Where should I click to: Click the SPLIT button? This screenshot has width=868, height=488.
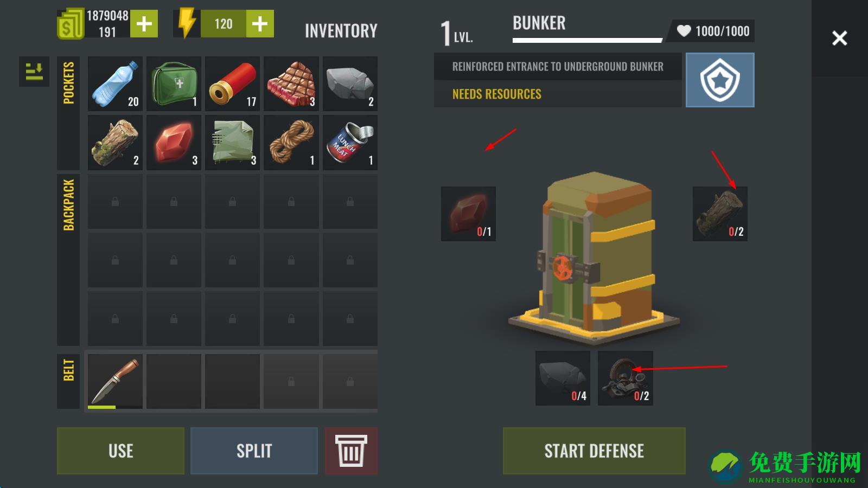254,451
